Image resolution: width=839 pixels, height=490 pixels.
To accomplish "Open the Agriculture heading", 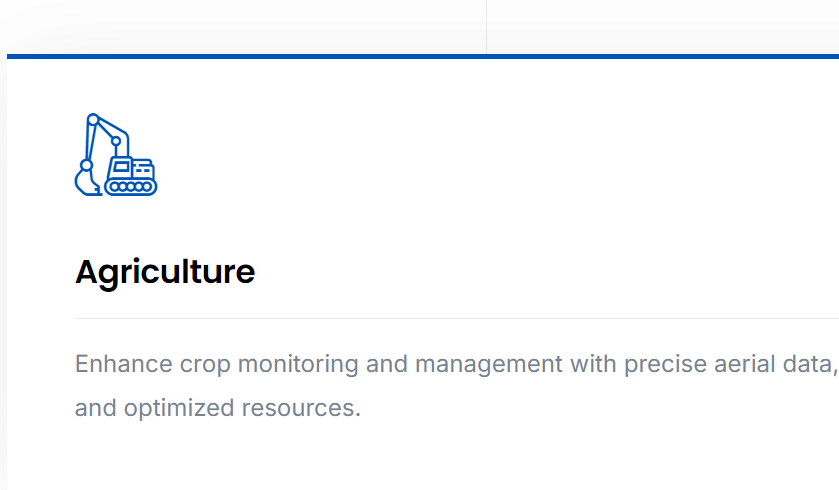I will pos(165,272).
